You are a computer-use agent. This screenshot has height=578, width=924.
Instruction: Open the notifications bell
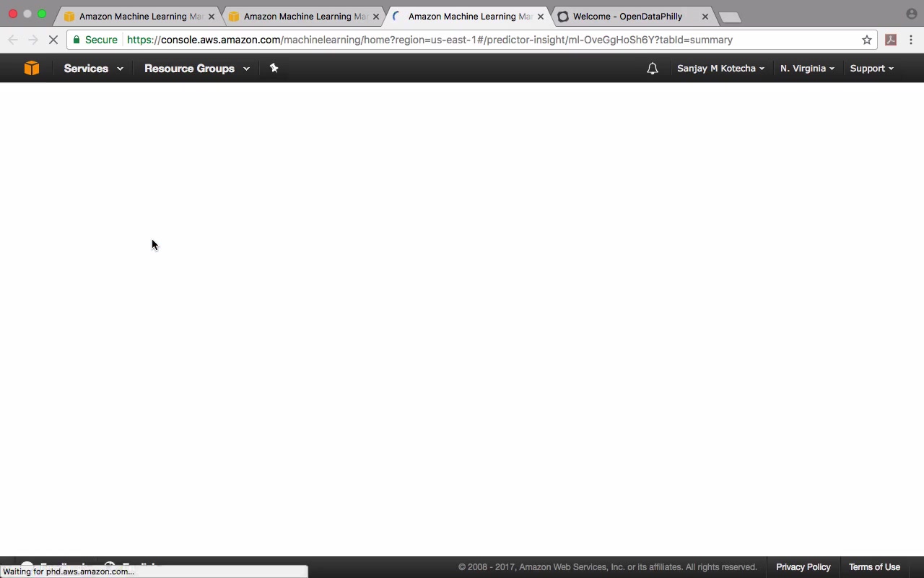click(x=652, y=68)
